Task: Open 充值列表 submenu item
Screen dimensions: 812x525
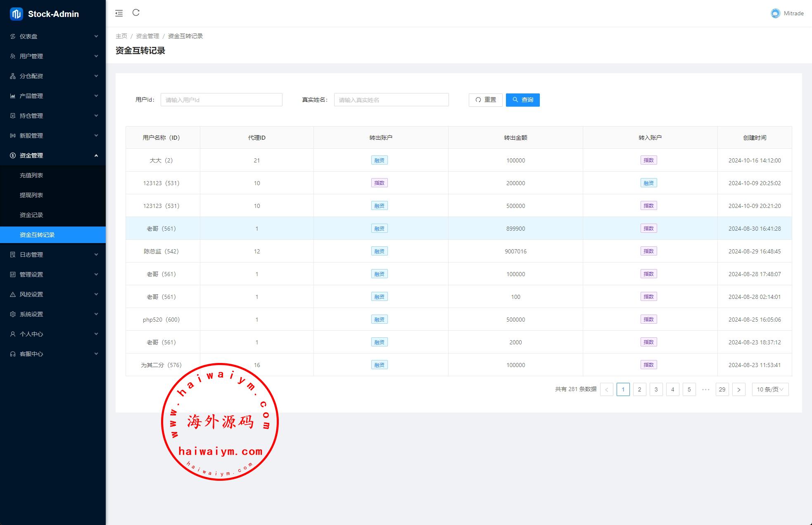Action: [31, 175]
